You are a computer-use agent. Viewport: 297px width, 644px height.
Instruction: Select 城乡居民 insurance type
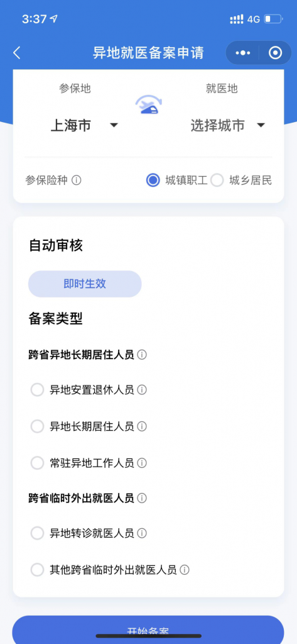(241, 180)
